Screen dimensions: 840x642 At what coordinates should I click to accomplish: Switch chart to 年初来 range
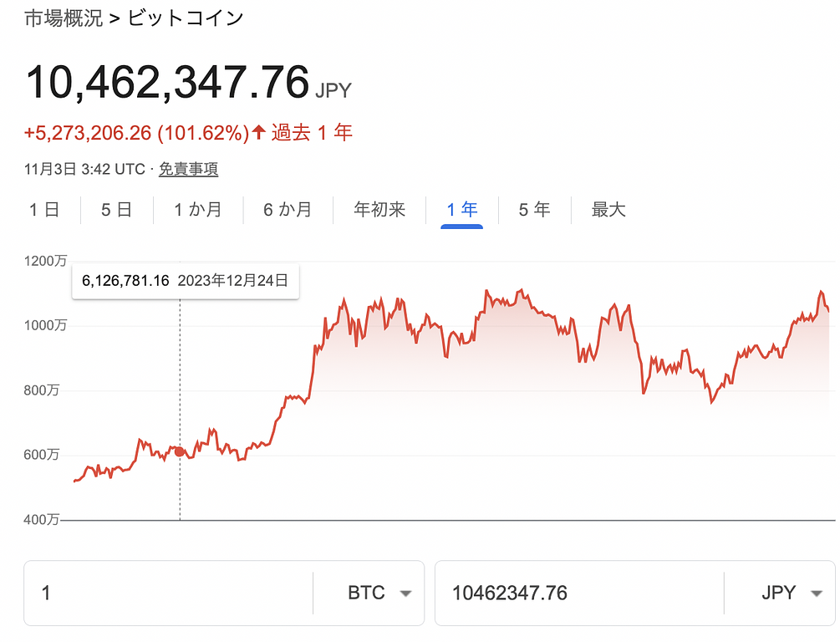(x=379, y=210)
